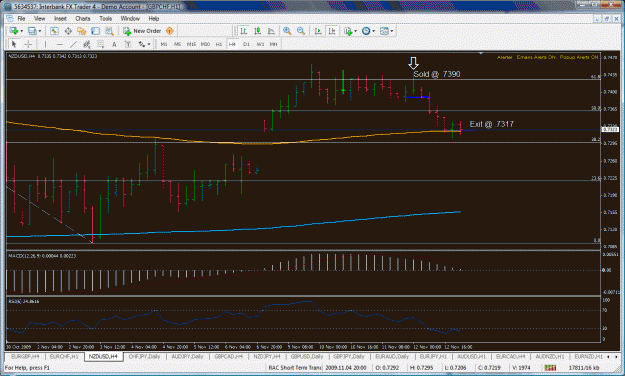Screen dimensions: 625x376
Task: Click the Indicators list icon
Action: [x=348, y=31]
